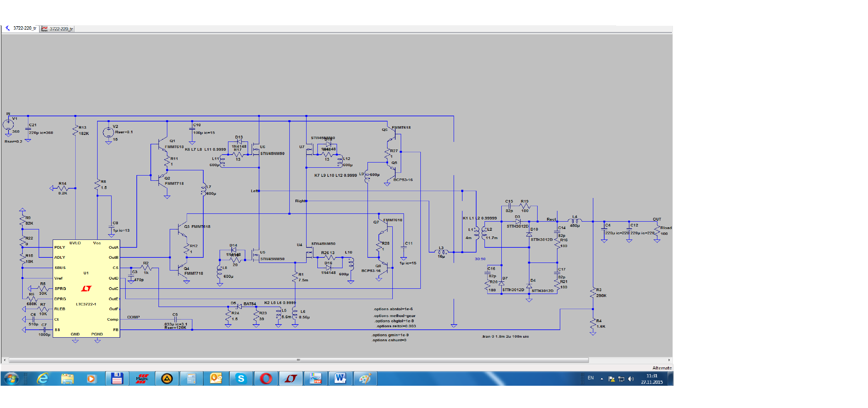The height and width of the screenshot is (408, 868).
Task: Click the FMMT618 label on transistor Q6
Action: click(x=401, y=127)
